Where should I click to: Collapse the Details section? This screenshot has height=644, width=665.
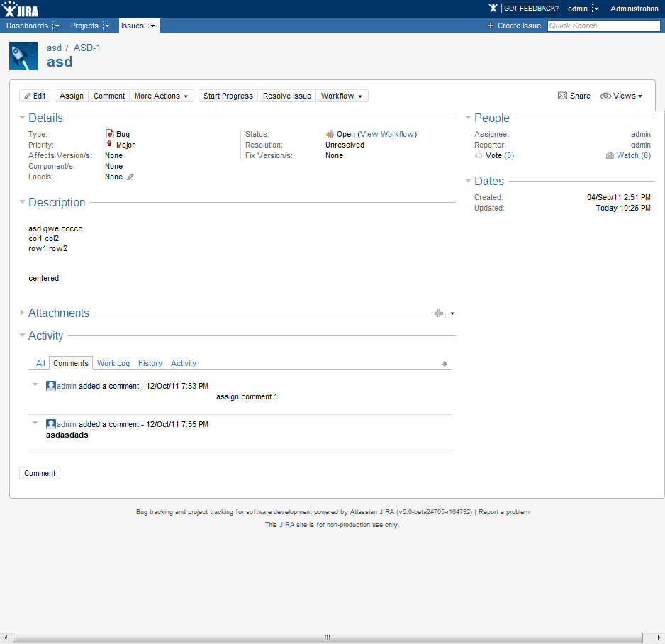coord(23,118)
